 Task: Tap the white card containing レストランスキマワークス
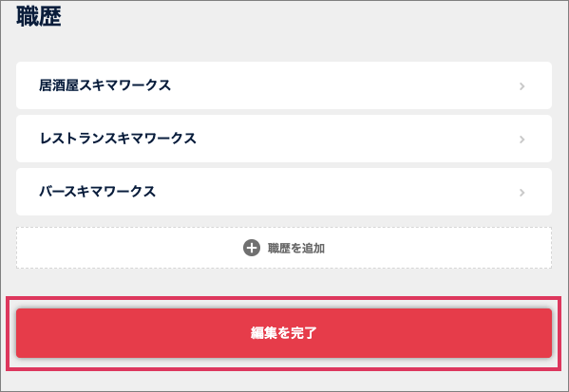[x=284, y=139]
